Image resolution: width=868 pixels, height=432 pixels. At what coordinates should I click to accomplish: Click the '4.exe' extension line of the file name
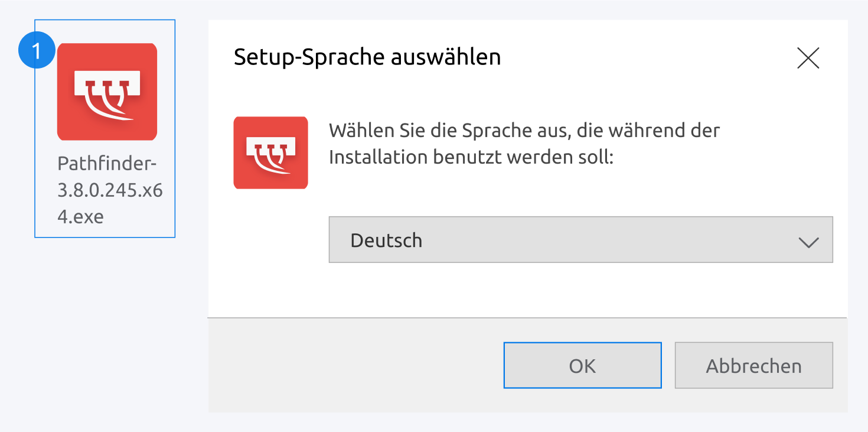point(80,216)
